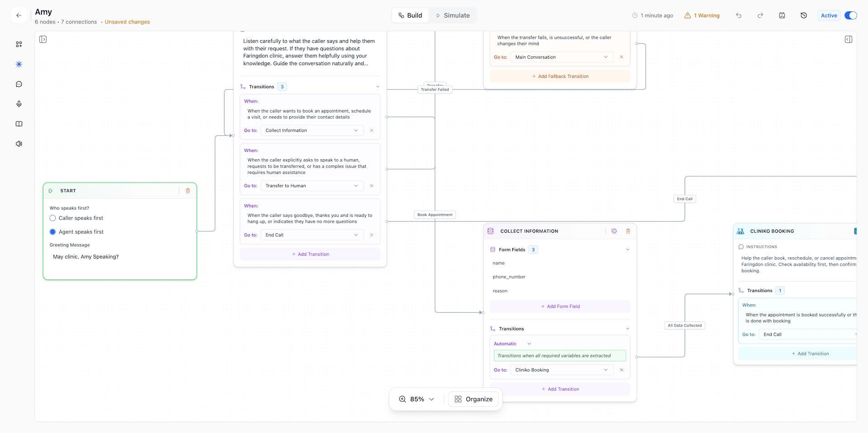The height and width of the screenshot is (433, 868).
Task: Click the undo arrow in top toolbar
Action: 739,15
